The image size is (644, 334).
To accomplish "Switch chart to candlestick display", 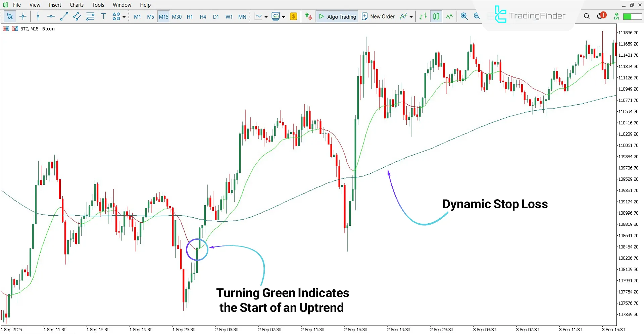I will point(436,16).
